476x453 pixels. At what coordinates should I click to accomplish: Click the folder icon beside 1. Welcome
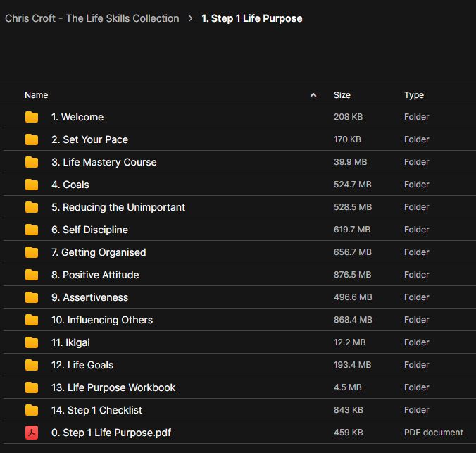click(x=32, y=117)
